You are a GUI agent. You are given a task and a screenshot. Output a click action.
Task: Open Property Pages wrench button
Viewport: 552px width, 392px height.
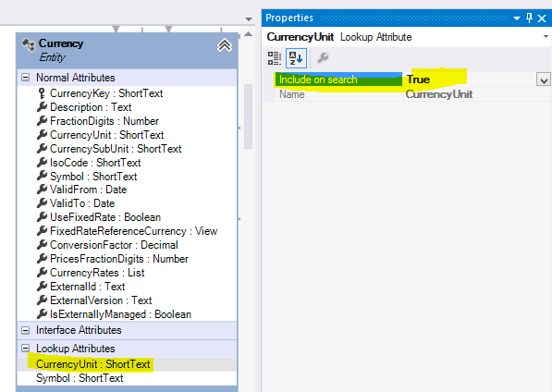pyautogui.click(x=323, y=57)
